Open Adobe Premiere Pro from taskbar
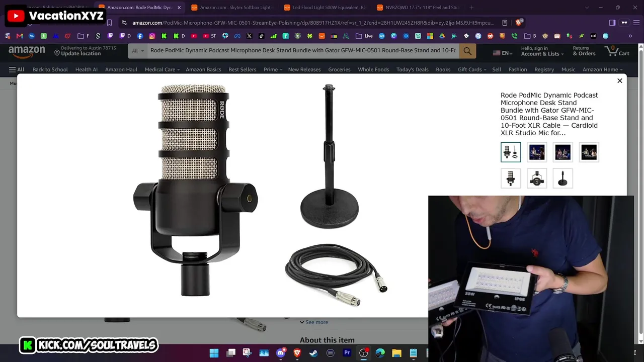Screen dimensions: 644x362 [347, 353]
